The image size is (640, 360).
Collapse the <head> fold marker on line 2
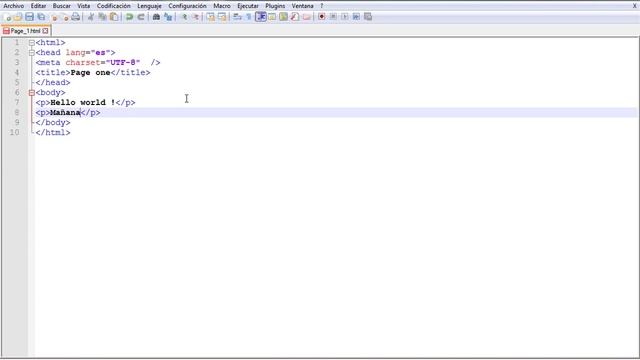(x=31, y=53)
